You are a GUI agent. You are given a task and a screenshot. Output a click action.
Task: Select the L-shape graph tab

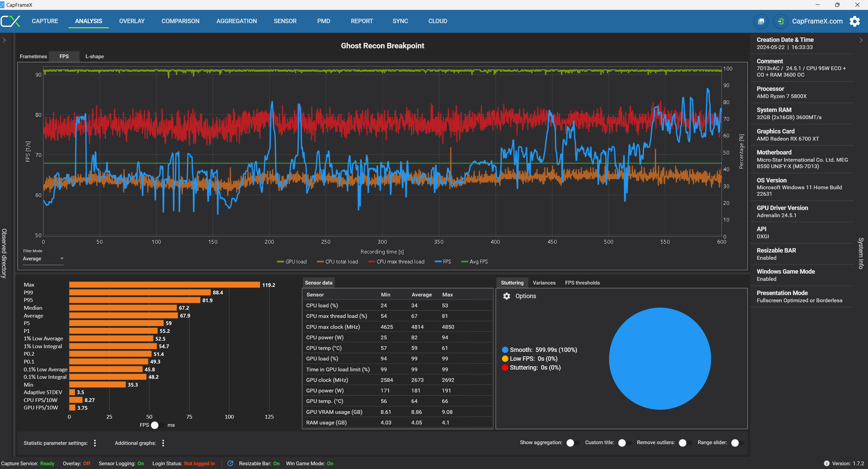[x=95, y=56]
